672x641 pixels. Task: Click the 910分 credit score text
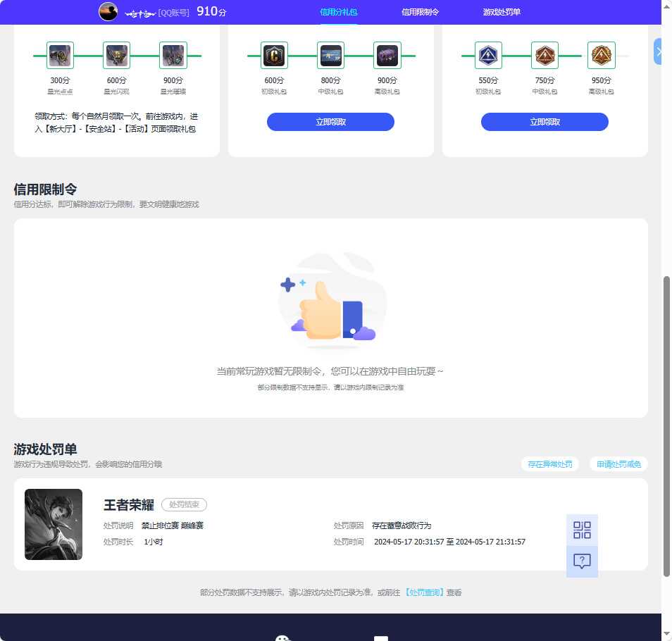coord(211,11)
